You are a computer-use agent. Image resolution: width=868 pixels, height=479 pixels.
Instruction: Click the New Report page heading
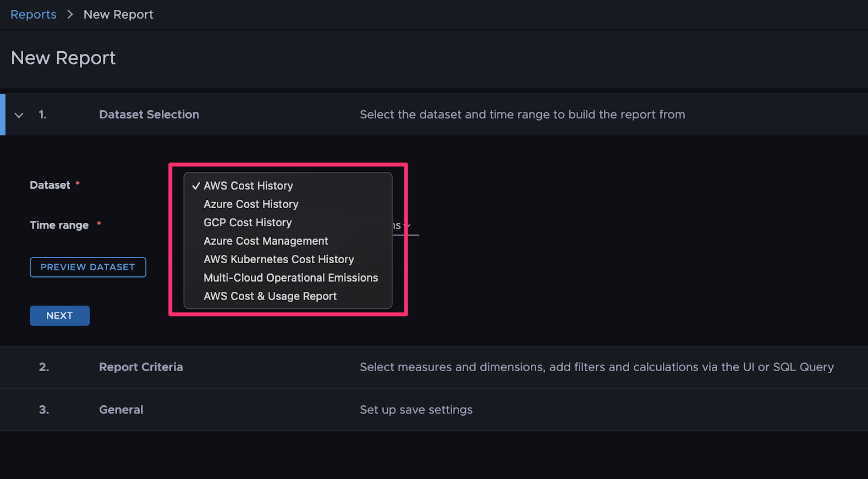(63, 58)
